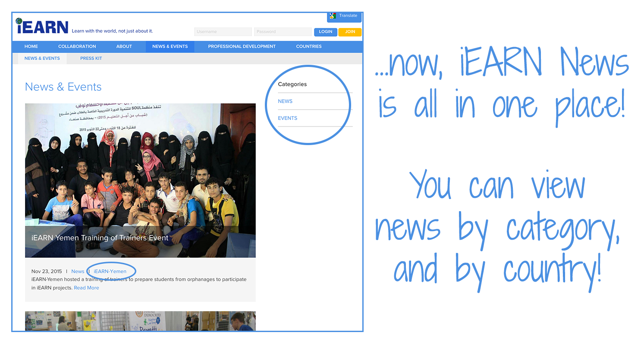Open the ABOUT menu
Viewport: 644px width, 342px height.
pos(124,47)
